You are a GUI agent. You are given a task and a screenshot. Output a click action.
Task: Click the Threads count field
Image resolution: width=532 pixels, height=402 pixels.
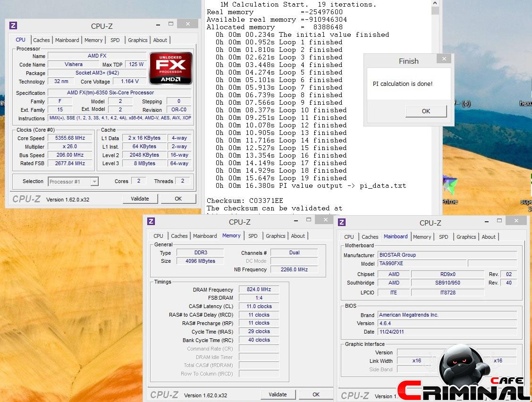(183, 181)
